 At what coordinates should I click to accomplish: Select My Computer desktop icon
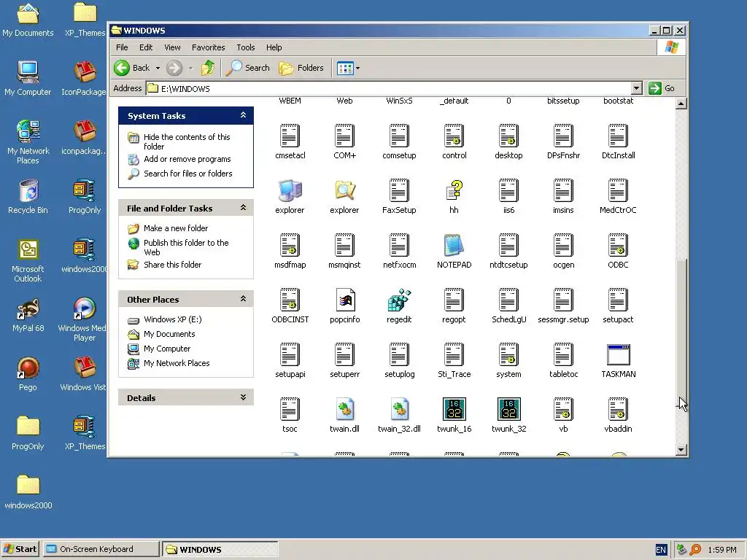tap(28, 72)
